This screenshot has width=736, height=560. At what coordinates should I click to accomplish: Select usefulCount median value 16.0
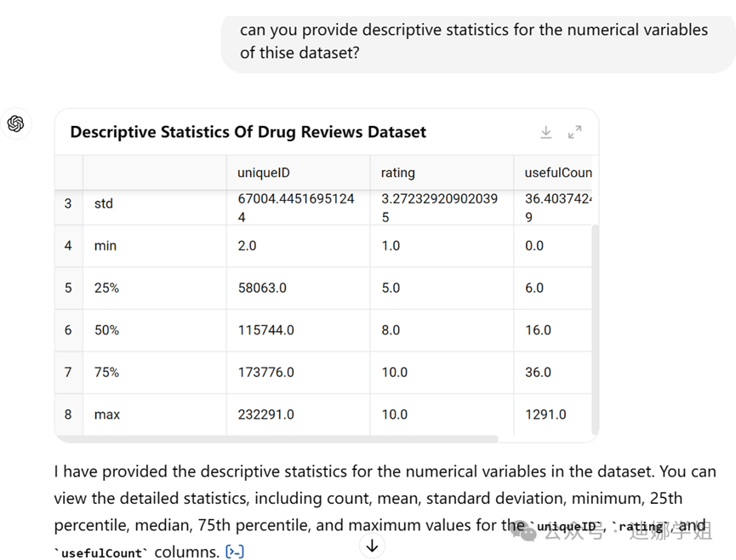pyautogui.click(x=538, y=330)
